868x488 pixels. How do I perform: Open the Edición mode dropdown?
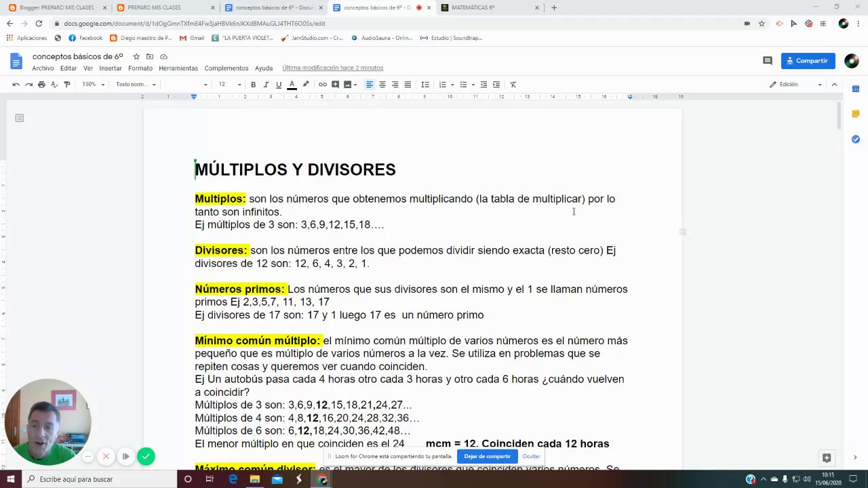pyautogui.click(x=795, y=85)
